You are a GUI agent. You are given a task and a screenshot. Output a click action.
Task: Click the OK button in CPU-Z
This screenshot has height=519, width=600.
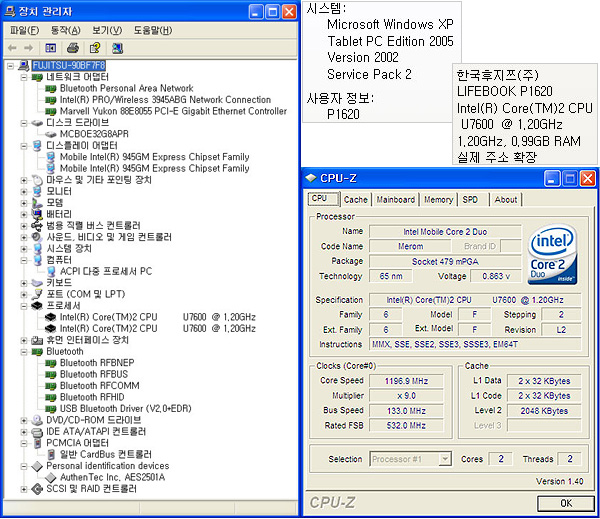pyautogui.click(x=566, y=503)
